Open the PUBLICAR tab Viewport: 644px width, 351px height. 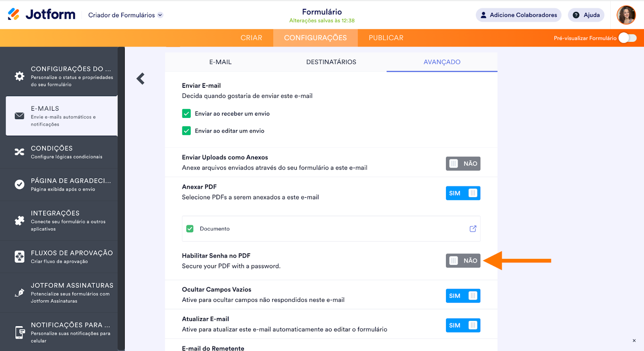point(386,38)
